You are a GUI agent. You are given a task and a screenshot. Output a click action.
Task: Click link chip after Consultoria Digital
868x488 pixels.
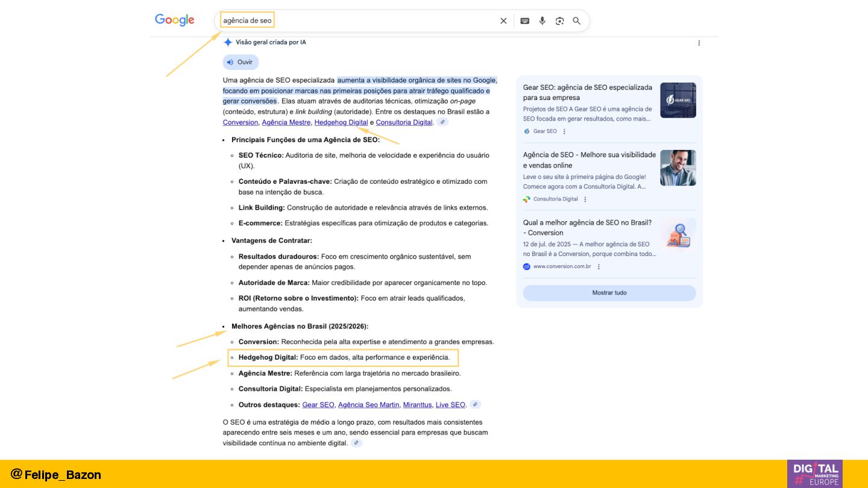442,122
